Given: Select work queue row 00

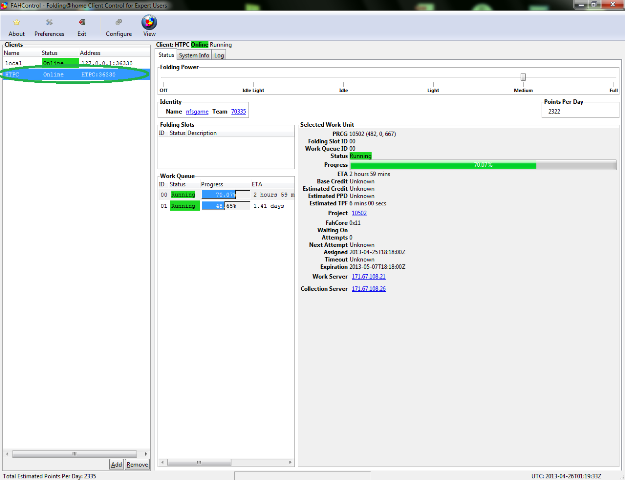Looking at the screenshot, I should click(226, 195).
